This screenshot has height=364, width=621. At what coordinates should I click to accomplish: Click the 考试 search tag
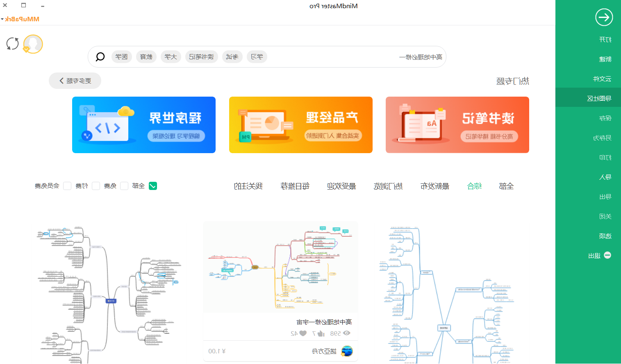[232, 57]
